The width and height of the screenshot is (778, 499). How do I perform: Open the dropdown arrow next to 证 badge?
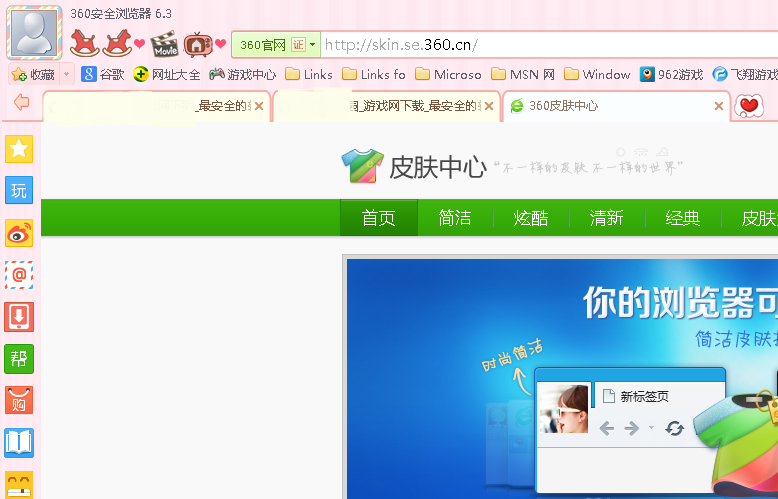click(313, 45)
